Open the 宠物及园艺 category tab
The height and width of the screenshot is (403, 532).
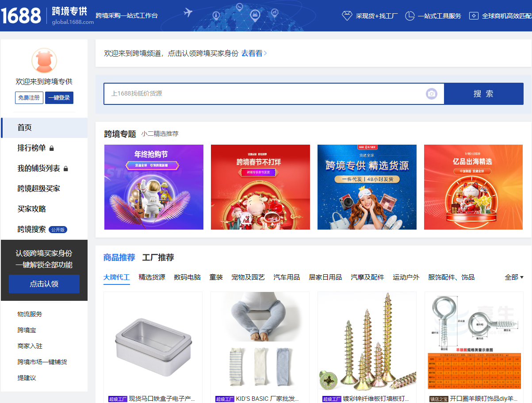click(x=248, y=277)
